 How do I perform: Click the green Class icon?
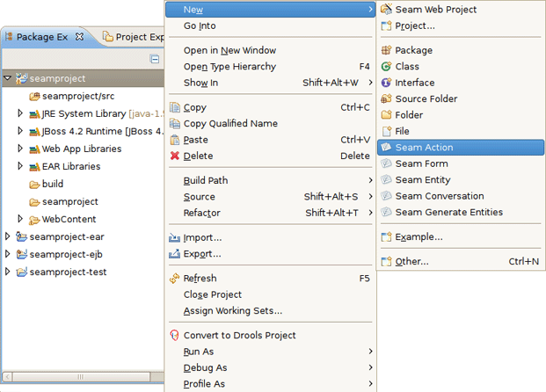[x=386, y=67]
